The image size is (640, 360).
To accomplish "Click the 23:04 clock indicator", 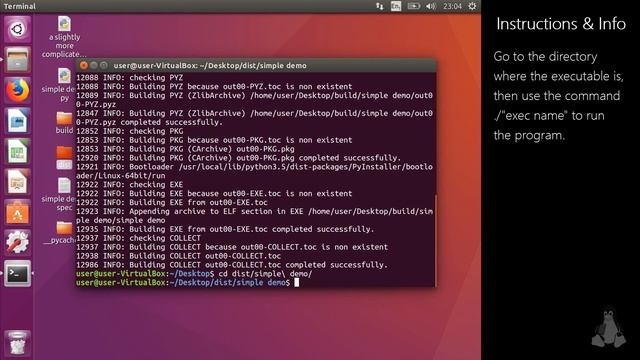I will (452, 6).
